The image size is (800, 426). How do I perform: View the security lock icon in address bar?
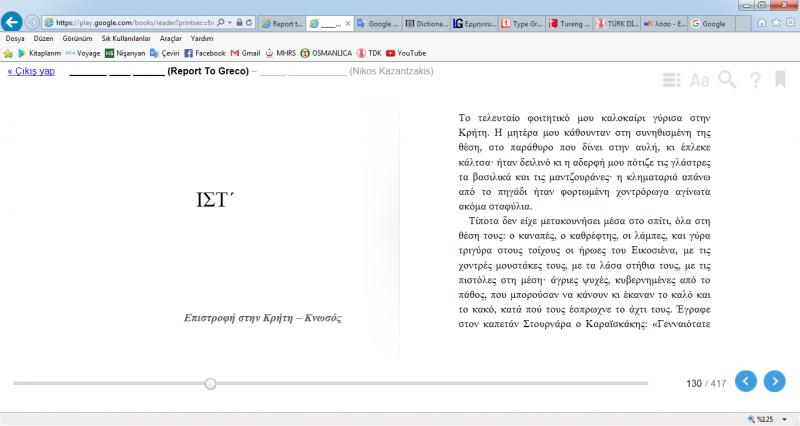(239, 22)
